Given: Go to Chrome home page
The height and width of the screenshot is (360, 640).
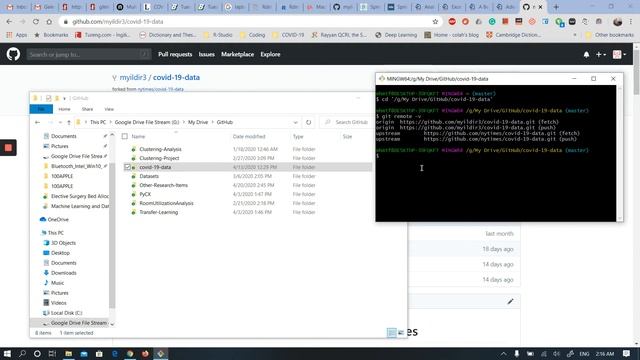Looking at the screenshot, I should 49,22.
